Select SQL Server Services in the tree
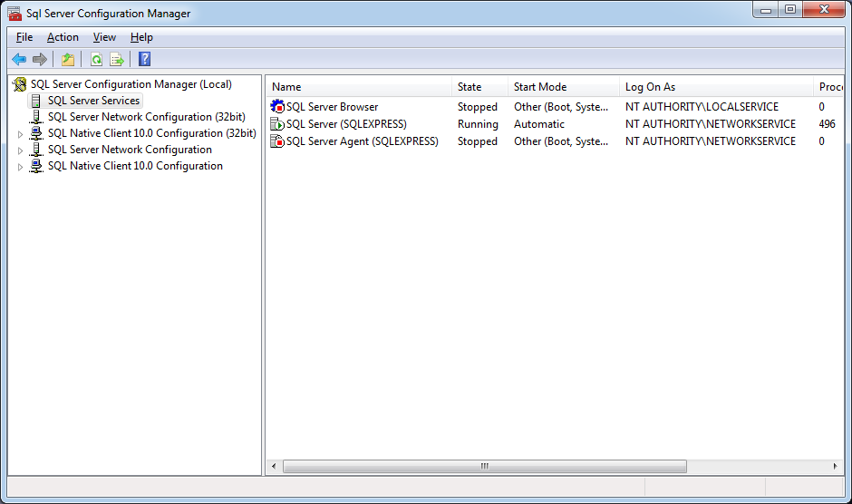852x504 pixels. [x=93, y=101]
